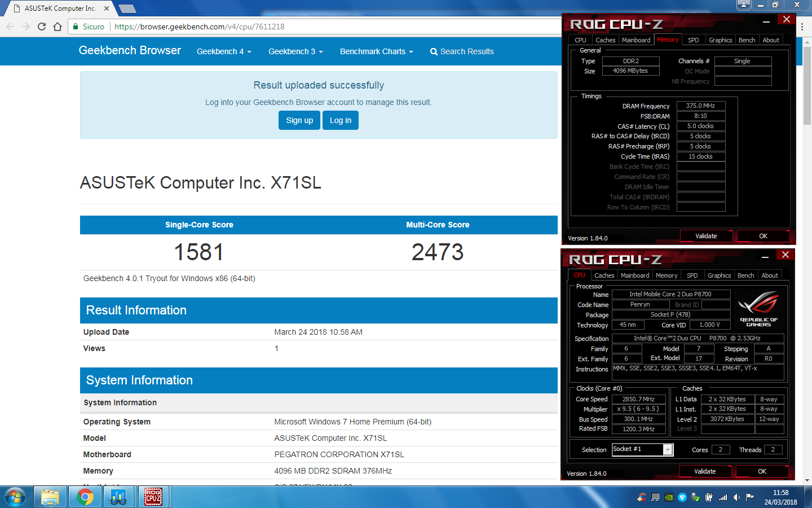Open the blue Wi-Fi shield tray icon

(682, 497)
